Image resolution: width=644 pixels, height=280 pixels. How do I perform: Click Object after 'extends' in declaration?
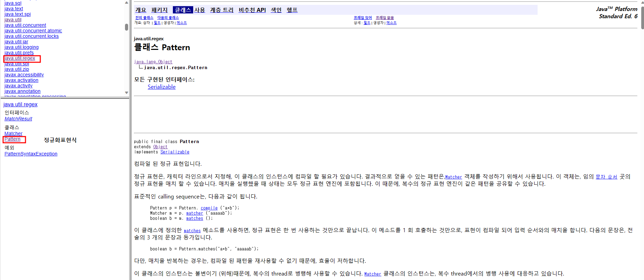pyautogui.click(x=160, y=147)
